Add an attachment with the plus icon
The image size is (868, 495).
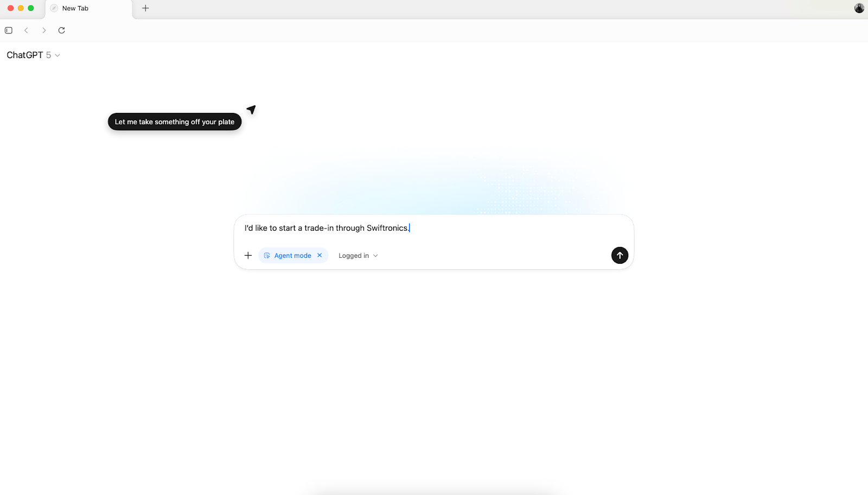(x=248, y=255)
